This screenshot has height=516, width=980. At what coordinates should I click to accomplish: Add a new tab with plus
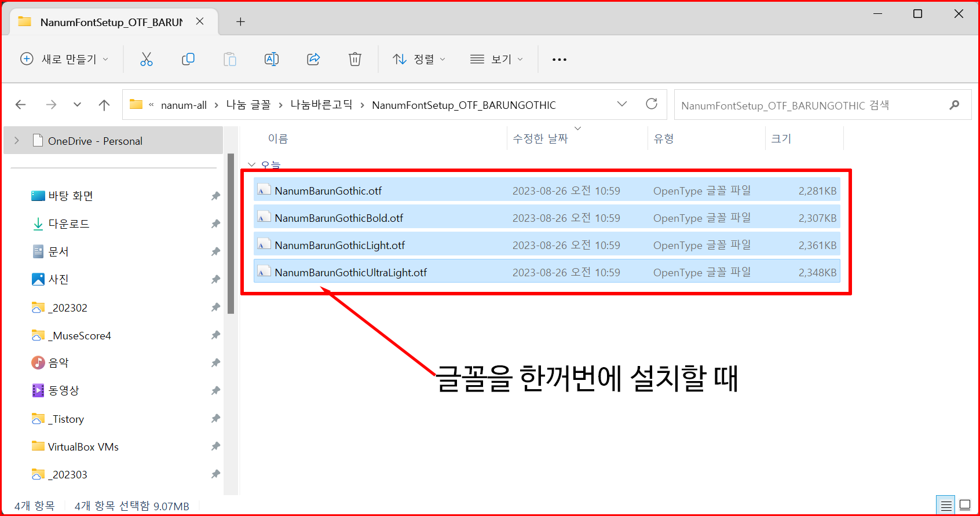click(240, 22)
